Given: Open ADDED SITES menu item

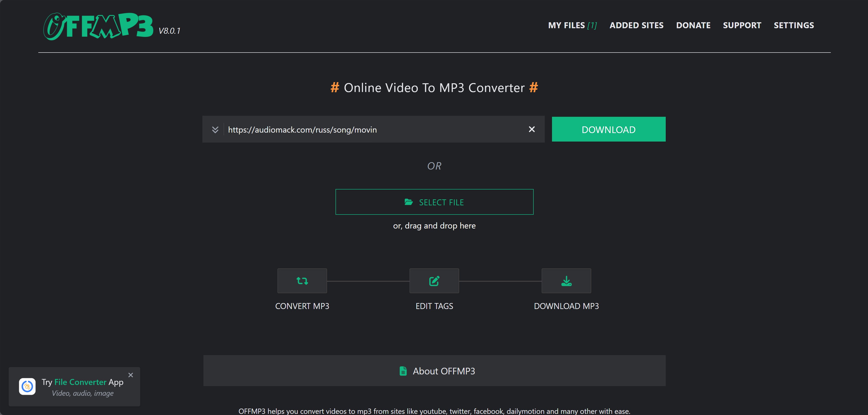Looking at the screenshot, I should (x=636, y=25).
